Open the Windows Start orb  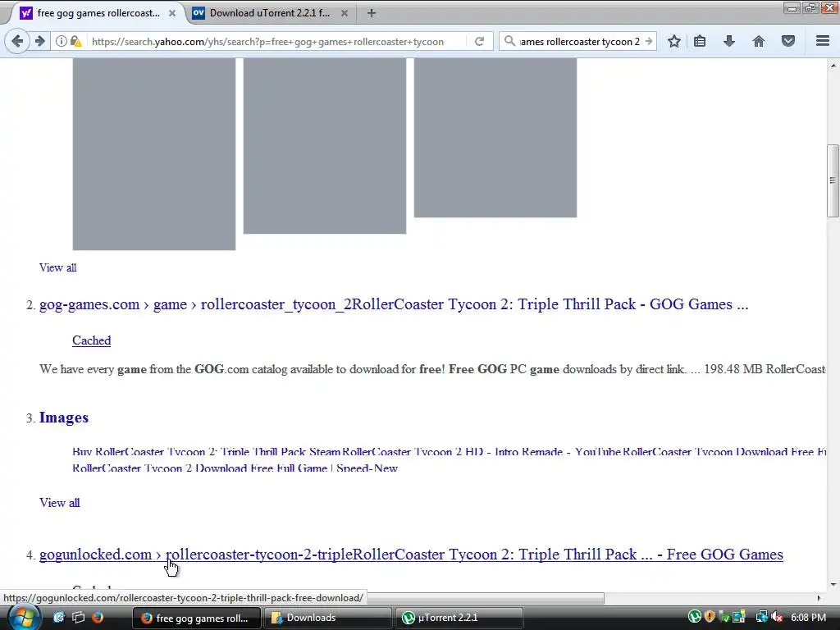[x=24, y=618]
